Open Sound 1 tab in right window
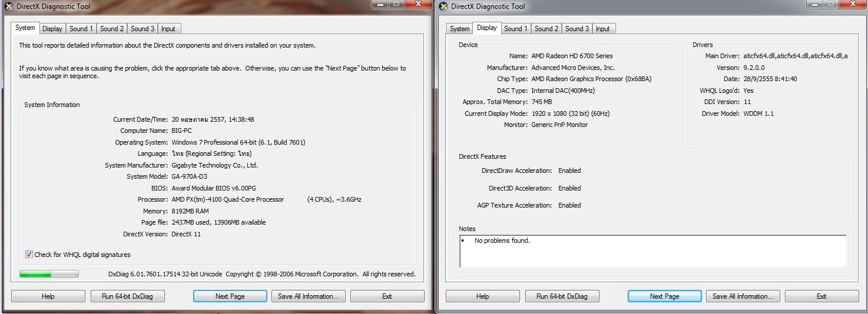 (516, 29)
